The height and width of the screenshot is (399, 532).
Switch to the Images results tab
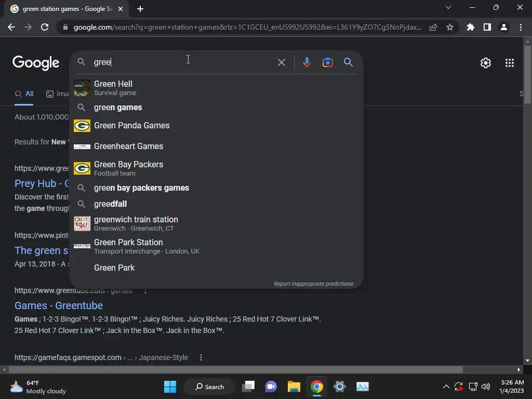point(57,94)
